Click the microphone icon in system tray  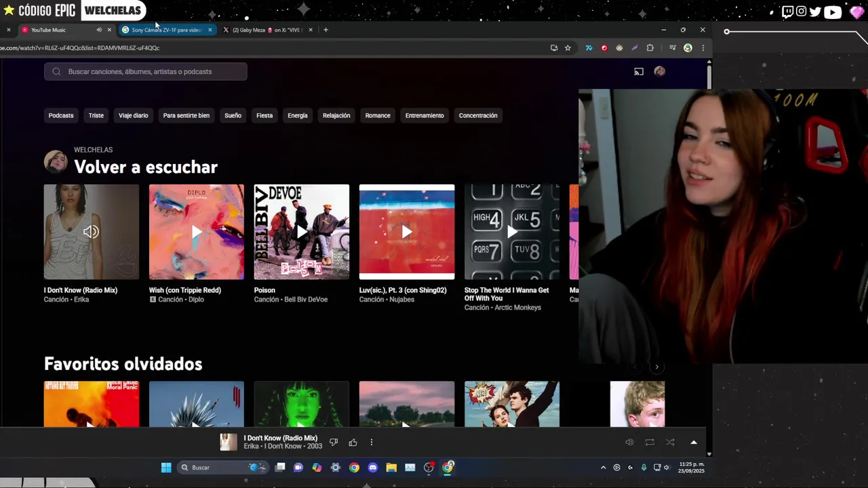pyautogui.click(x=644, y=467)
